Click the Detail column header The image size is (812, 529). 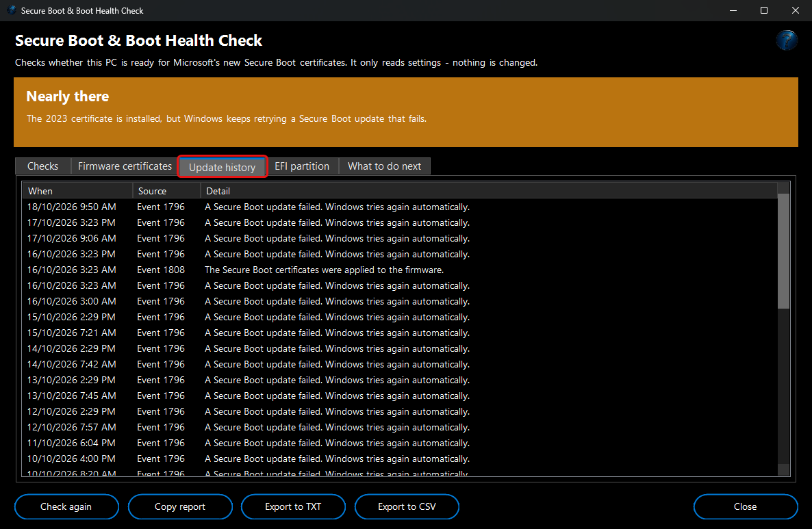point(489,191)
